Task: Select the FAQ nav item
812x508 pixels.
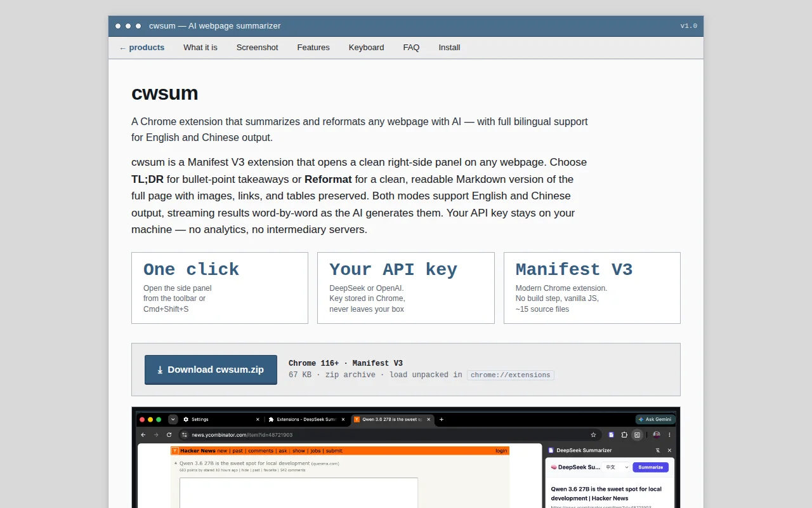Action: pyautogui.click(x=411, y=48)
